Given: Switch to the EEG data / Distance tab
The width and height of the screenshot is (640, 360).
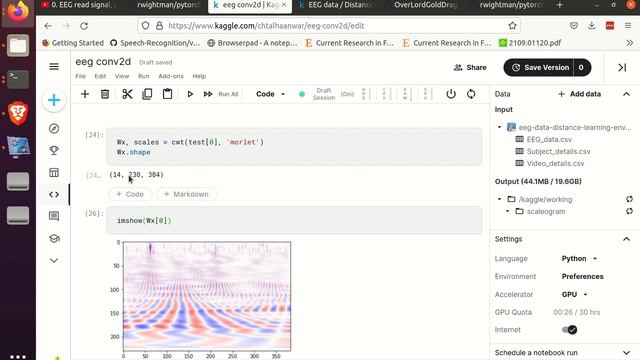Looking at the screenshot, I should pos(337,5).
